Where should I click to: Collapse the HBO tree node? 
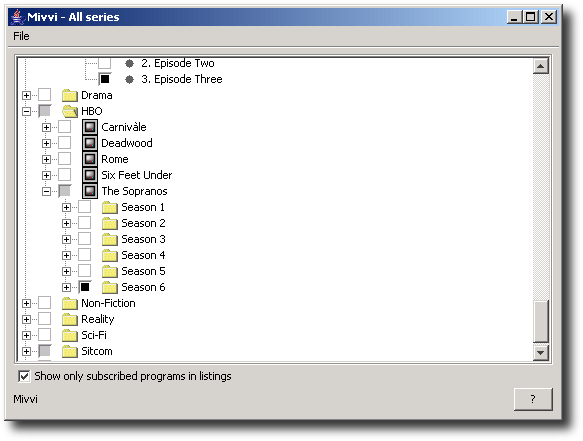tap(26, 111)
